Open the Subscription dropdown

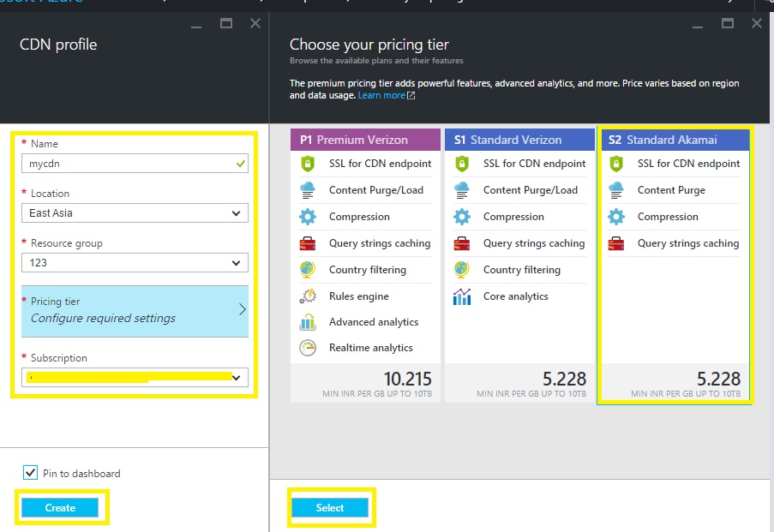[135, 377]
